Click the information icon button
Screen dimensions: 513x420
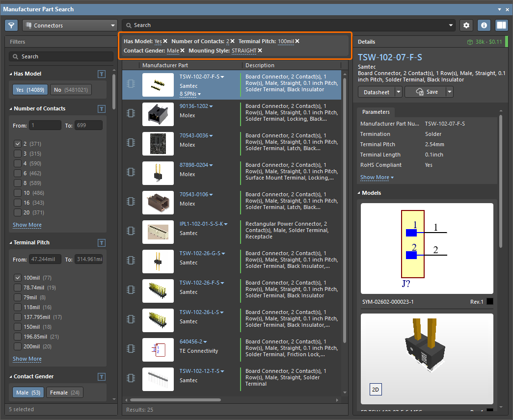(x=484, y=26)
